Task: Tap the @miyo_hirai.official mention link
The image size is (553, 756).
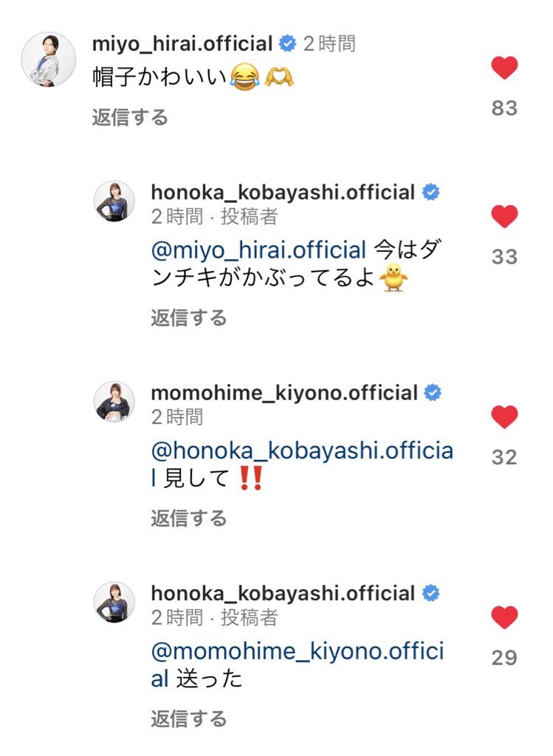Action: click(x=258, y=250)
